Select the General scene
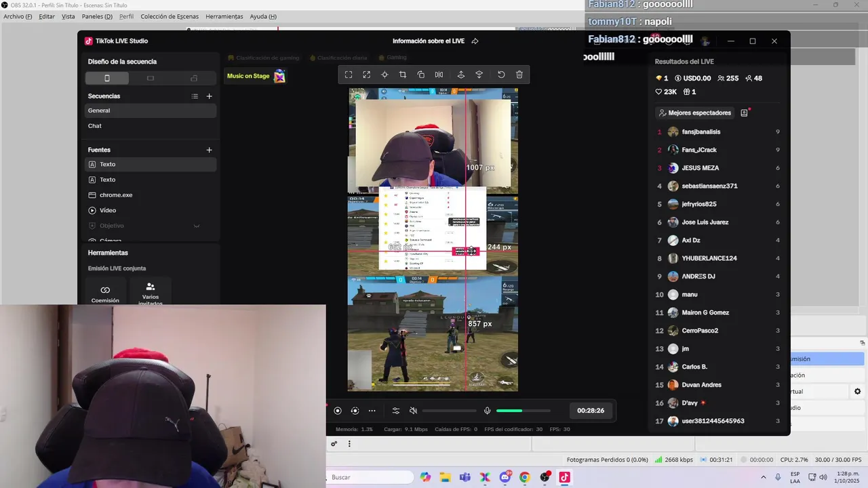The image size is (868, 488). click(x=151, y=110)
